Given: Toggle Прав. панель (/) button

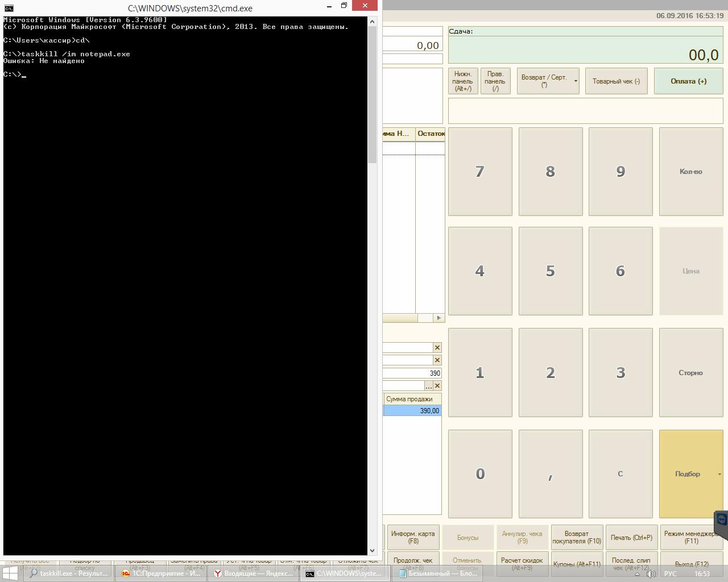Looking at the screenshot, I should pos(495,81).
